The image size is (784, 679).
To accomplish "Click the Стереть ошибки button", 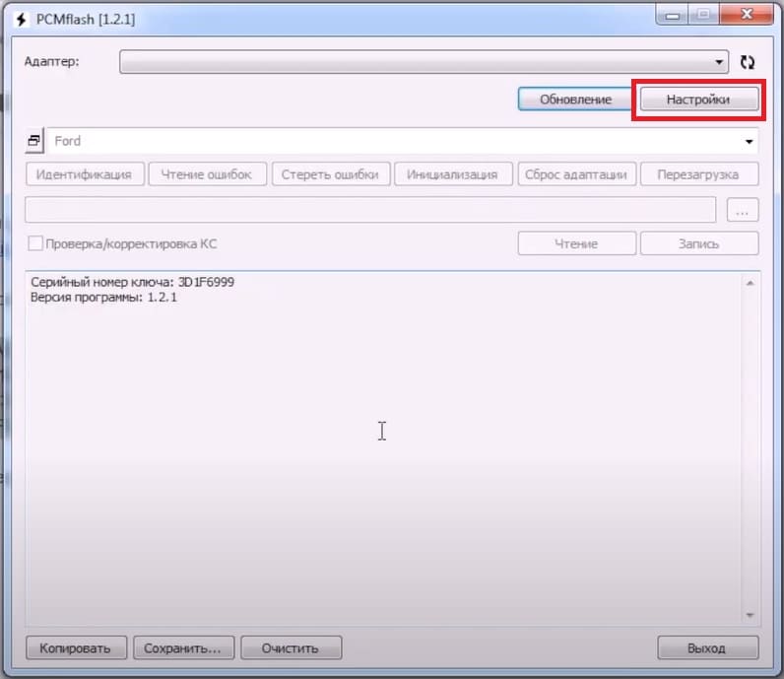I will [330, 174].
